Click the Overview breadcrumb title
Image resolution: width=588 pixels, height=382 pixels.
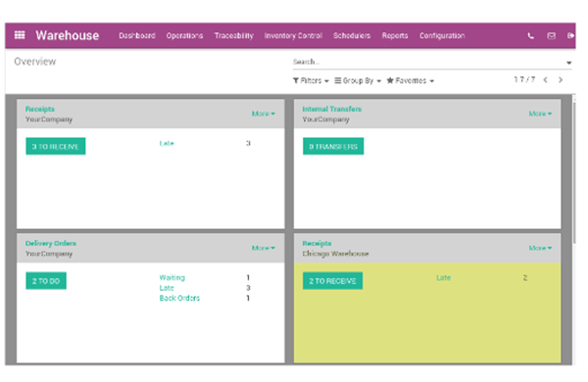point(35,62)
